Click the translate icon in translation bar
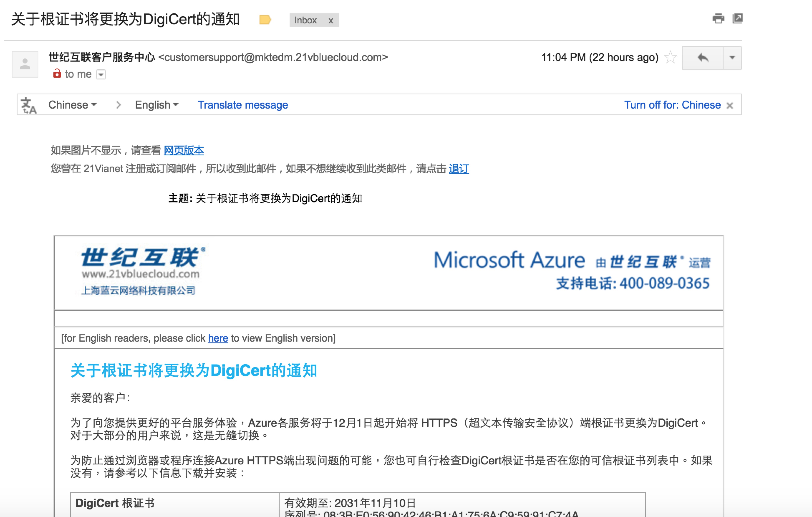Screen dimensions: 812x517 coord(29,105)
